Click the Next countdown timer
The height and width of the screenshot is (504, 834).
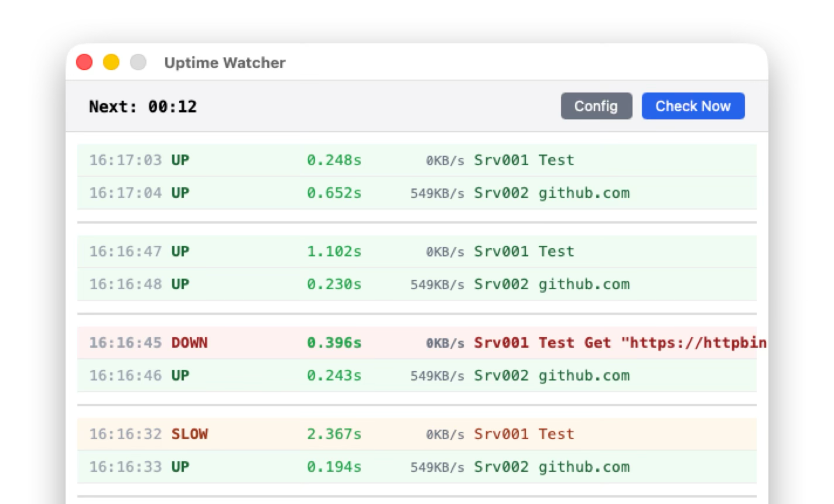click(143, 107)
